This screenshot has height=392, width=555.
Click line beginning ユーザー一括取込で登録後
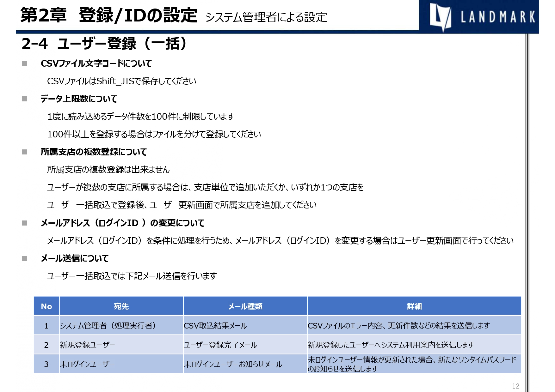coord(182,205)
